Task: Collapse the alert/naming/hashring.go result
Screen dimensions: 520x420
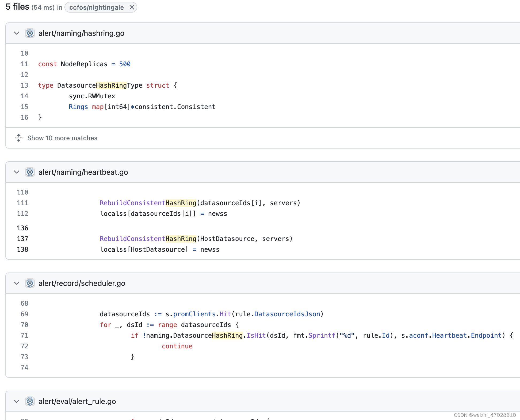Action: click(x=17, y=33)
